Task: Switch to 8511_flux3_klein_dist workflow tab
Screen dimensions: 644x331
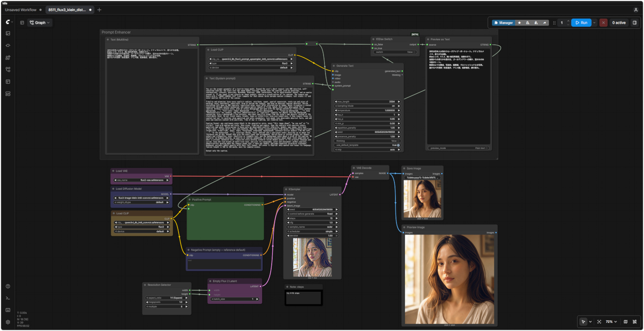Action: click(69, 10)
